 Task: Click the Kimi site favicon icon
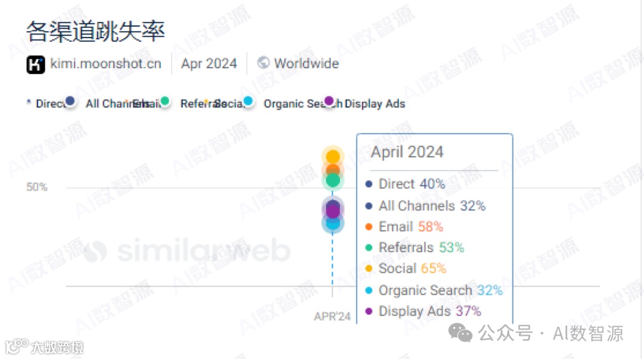click(x=36, y=64)
